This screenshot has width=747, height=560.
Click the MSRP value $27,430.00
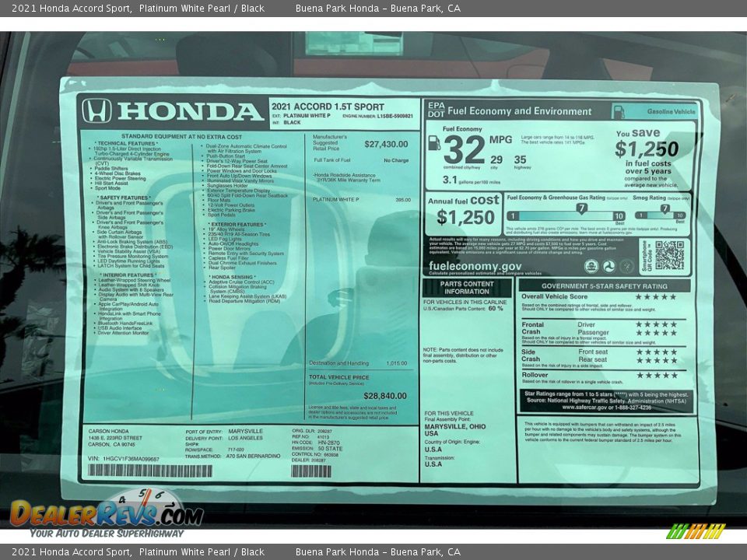pos(386,144)
